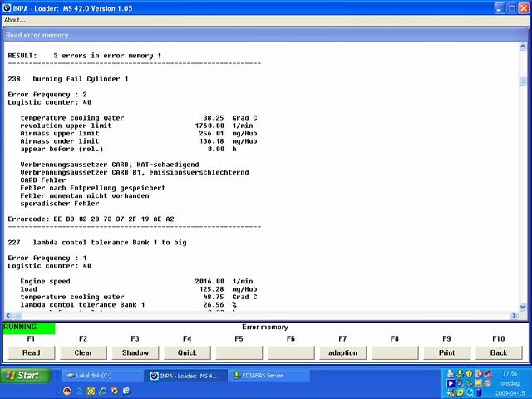This screenshot has width=532, height=399.
Task: Go back using the F10 Back button
Action: click(x=499, y=352)
